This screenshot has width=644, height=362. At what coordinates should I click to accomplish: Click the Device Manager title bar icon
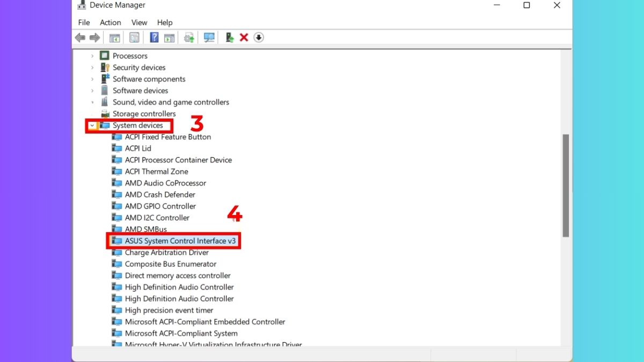click(82, 5)
